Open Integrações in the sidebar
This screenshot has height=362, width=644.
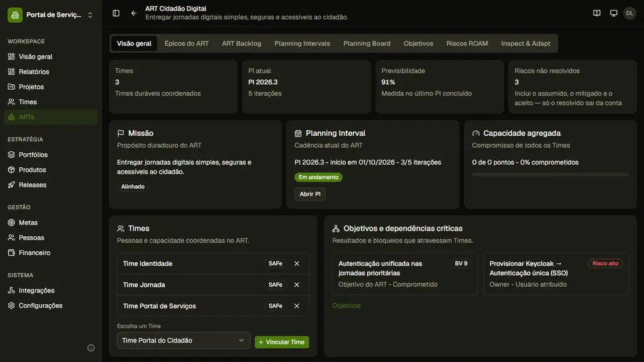(51, 290)
